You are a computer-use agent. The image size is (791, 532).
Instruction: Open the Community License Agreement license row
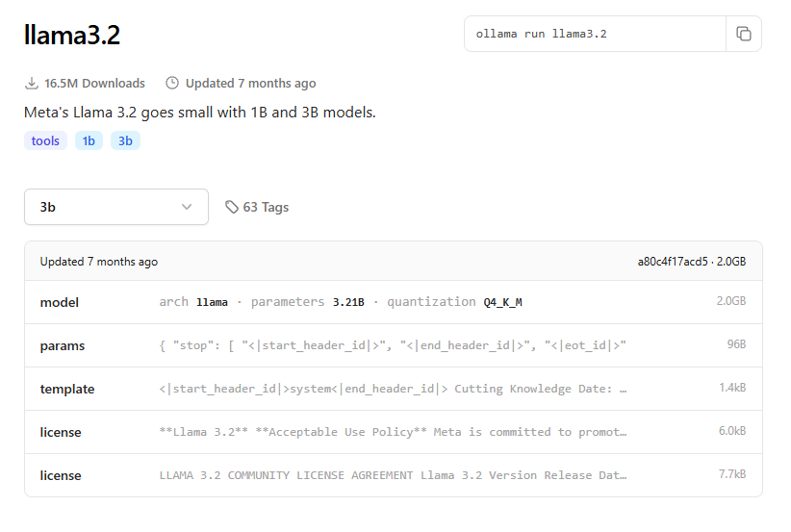pyautogui.click(x=393, y=475)
